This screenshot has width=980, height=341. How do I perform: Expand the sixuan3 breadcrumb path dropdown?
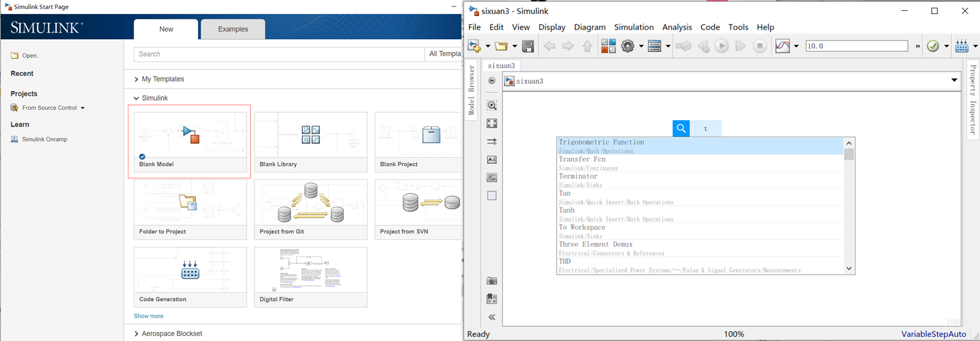coord(954,81)
